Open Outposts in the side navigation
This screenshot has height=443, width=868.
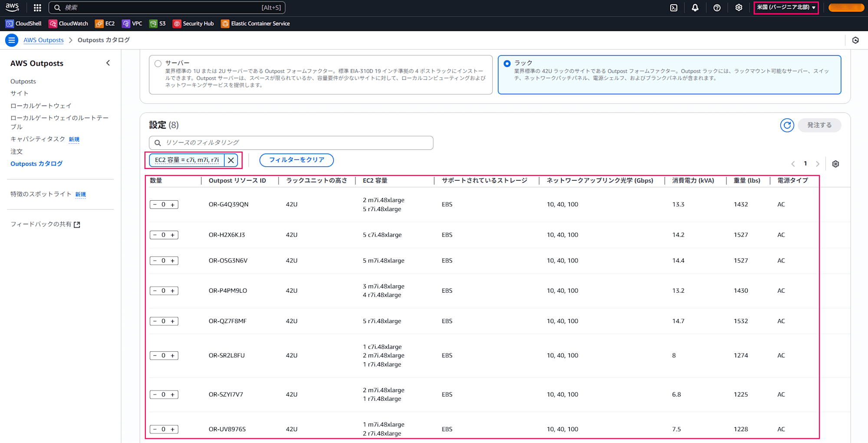pyautogui.click(x=23, y=81)
